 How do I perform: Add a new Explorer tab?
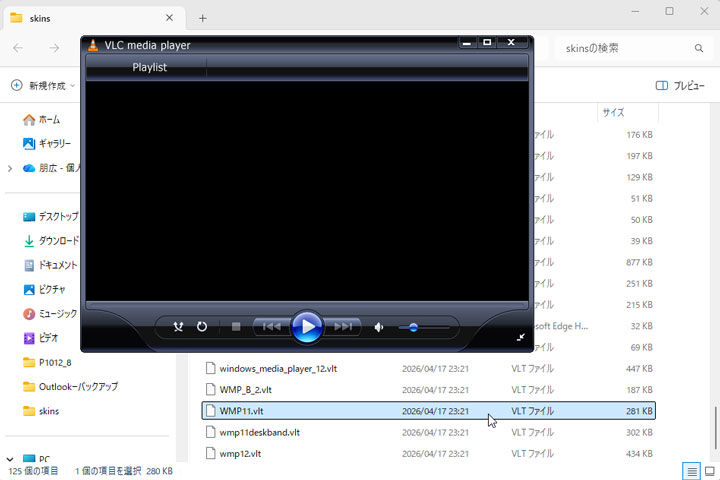pyautogui.click(x=202, y=18)
